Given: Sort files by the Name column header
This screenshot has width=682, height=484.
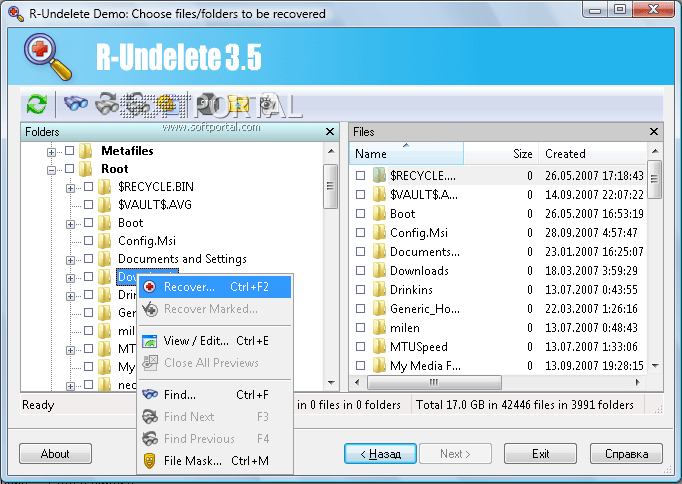Looking at the screenshot, I should pos(406,154).
